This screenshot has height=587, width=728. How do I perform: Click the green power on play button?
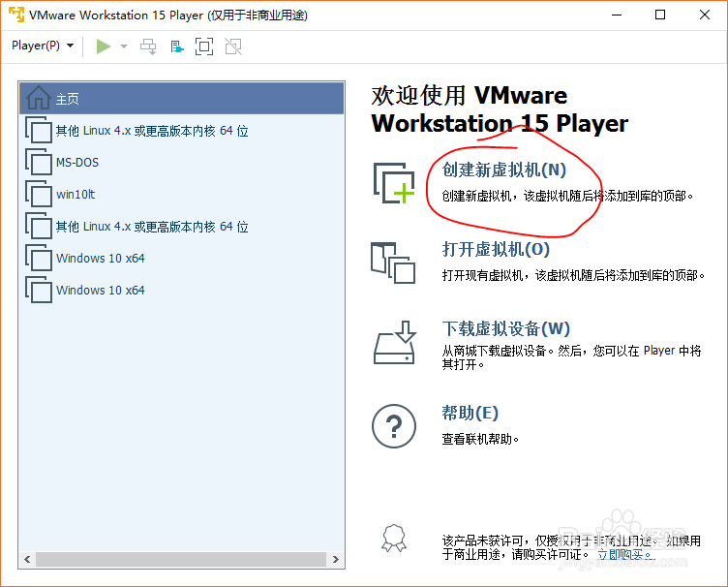click(103, 46)
